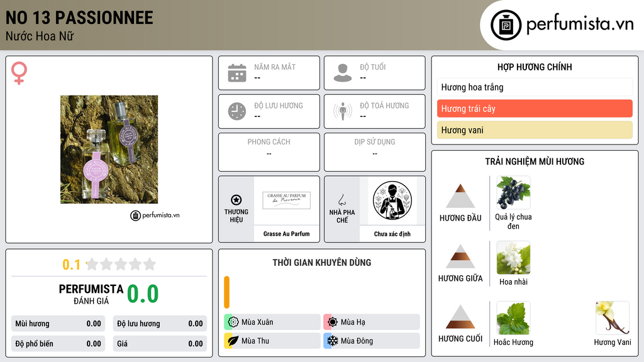Screen dimensions: 644x362
Task: Click the Mùa Thu season button
Action: point(272,341)
